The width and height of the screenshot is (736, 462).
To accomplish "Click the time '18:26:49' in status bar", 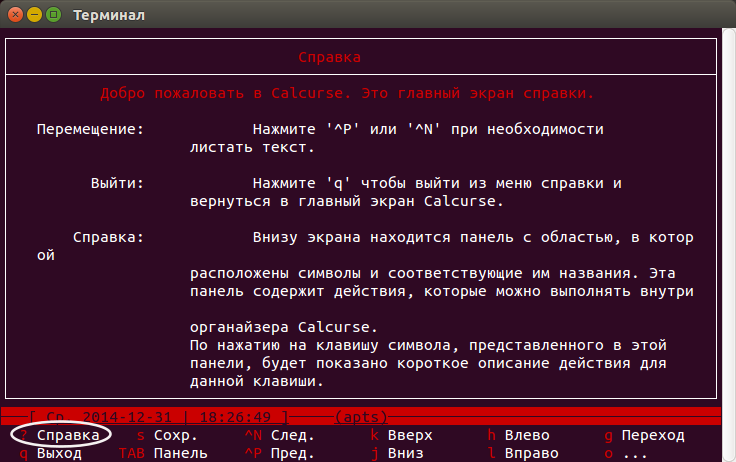I will tap(235, 417).
